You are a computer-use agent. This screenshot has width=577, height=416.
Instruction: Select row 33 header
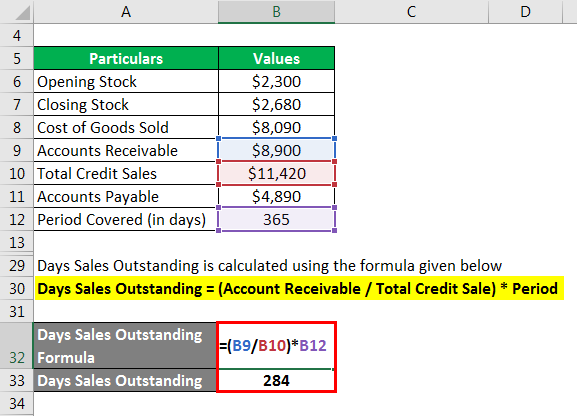pos(17,380)
